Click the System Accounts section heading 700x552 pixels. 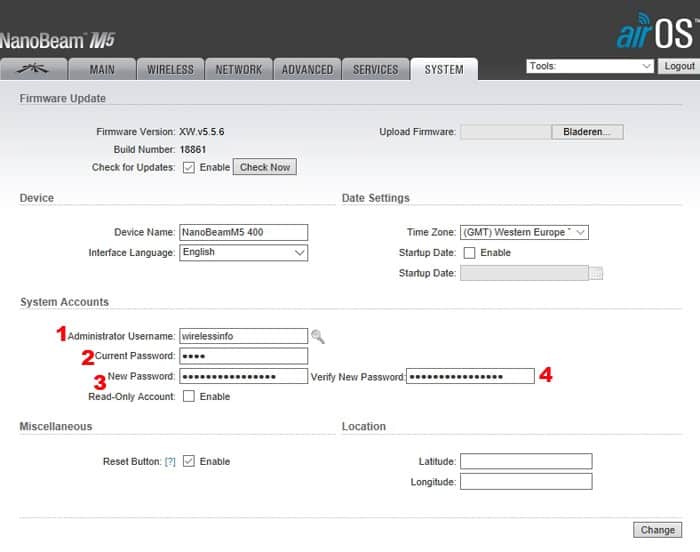pyautogui.click(x=64, y=302)
